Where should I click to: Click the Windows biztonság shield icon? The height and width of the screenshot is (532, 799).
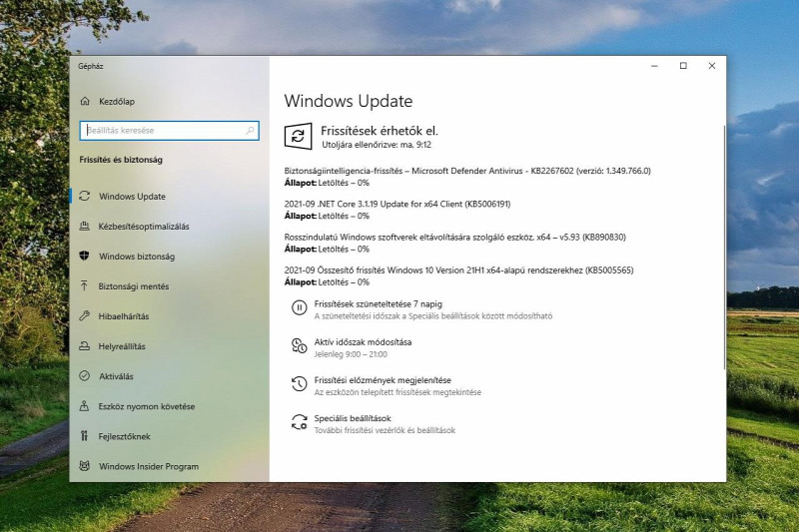pyautogui.click(x=85, y=256)
